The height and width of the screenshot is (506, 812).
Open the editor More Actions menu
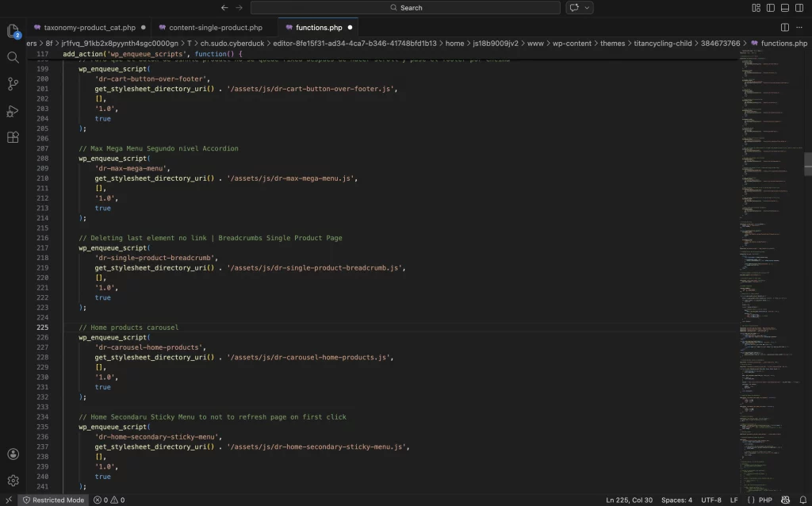pos(799,27)
